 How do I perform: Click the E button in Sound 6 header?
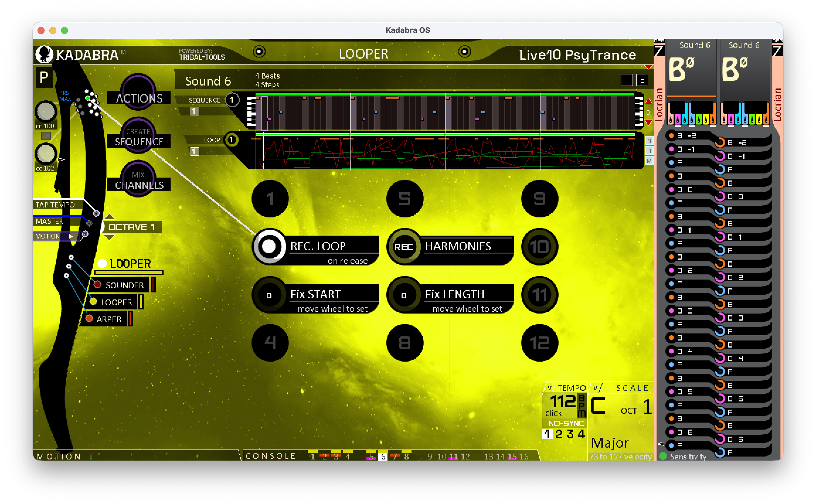pos(642,80)
